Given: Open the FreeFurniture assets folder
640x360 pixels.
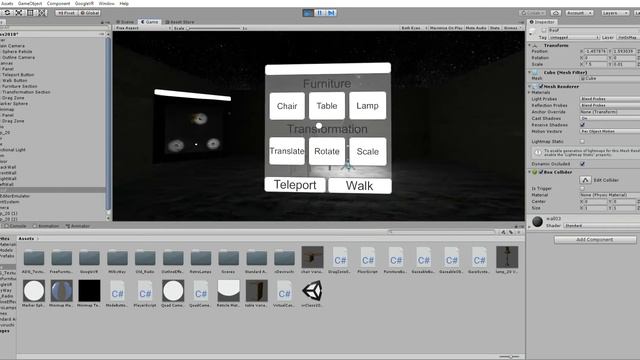Looking at the screenshot, I should [62, 261].
